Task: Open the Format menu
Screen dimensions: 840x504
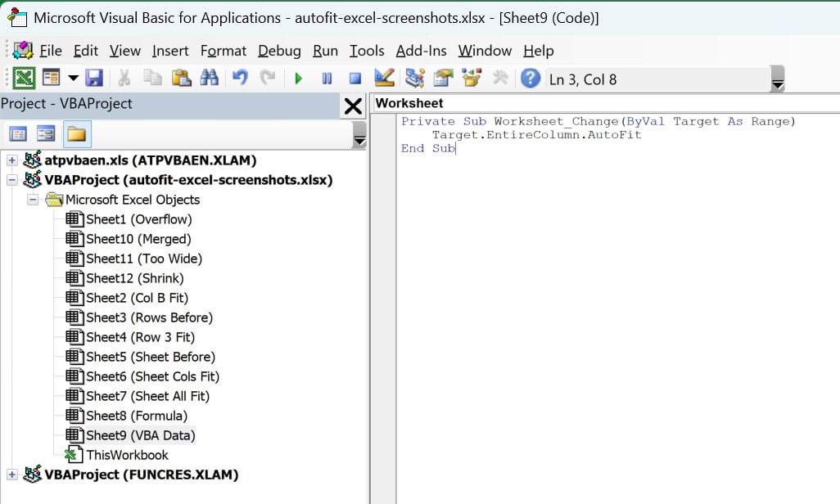Action: pyautogui.click(x=224, y=51)
